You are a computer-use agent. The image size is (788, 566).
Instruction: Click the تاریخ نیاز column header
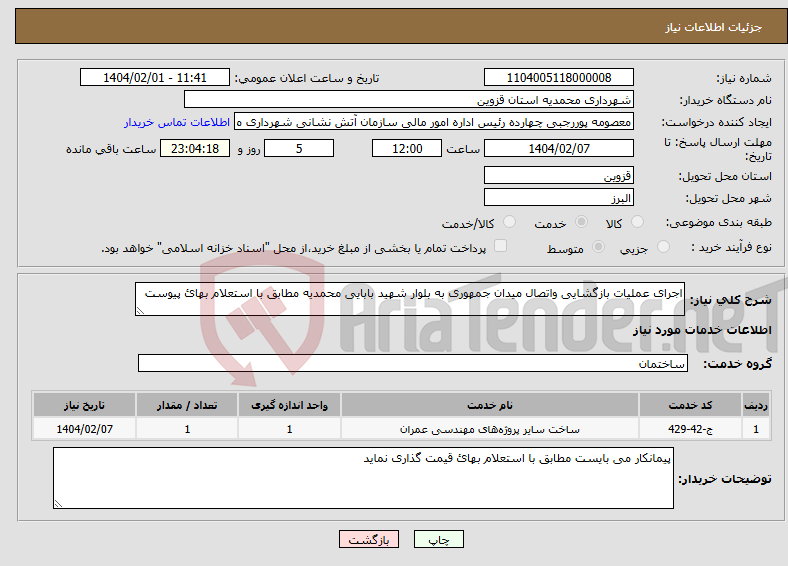coord(84,405)
